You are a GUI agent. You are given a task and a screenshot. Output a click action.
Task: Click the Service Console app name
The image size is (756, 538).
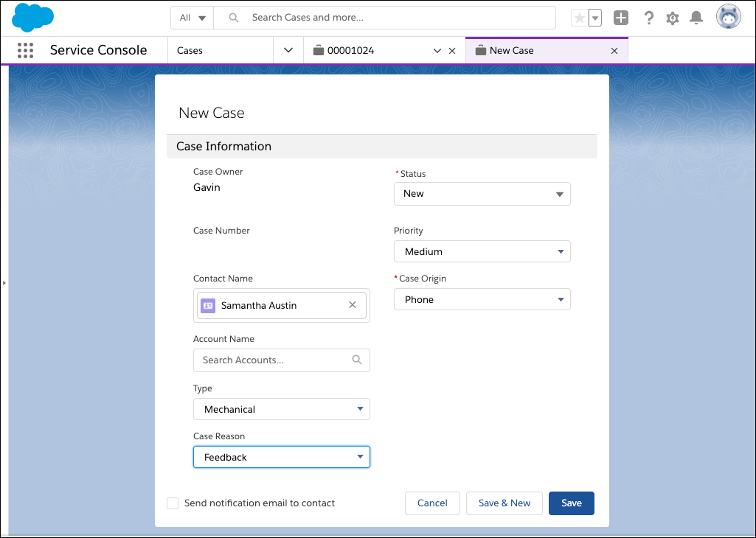pyautogui.click(x=98, y=50)
